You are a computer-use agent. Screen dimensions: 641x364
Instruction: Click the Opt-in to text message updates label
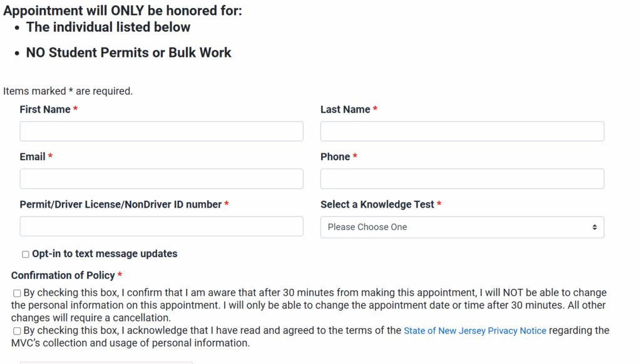[x=105, y=254]
